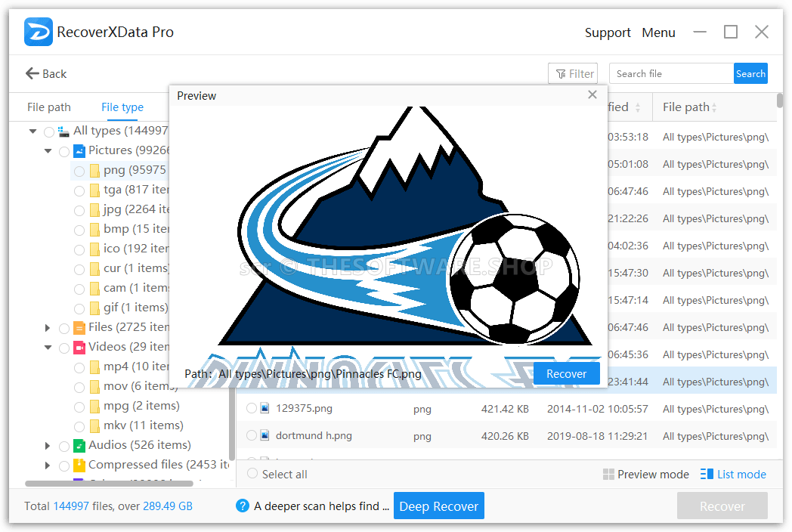Collapse the All types tree node
Image resolution: width=792 pixels, height=532 pixels.
32,131
